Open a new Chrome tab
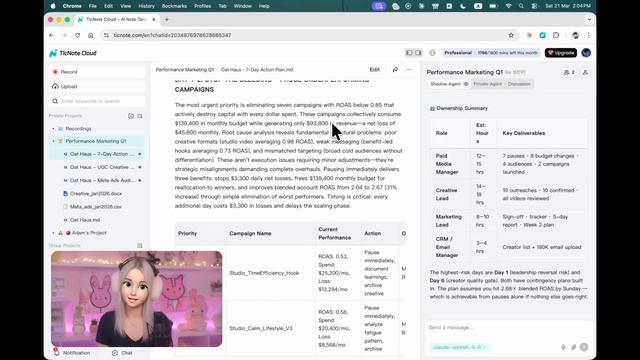The height and width of the screenshot is (360, 640). click(167, 20)
